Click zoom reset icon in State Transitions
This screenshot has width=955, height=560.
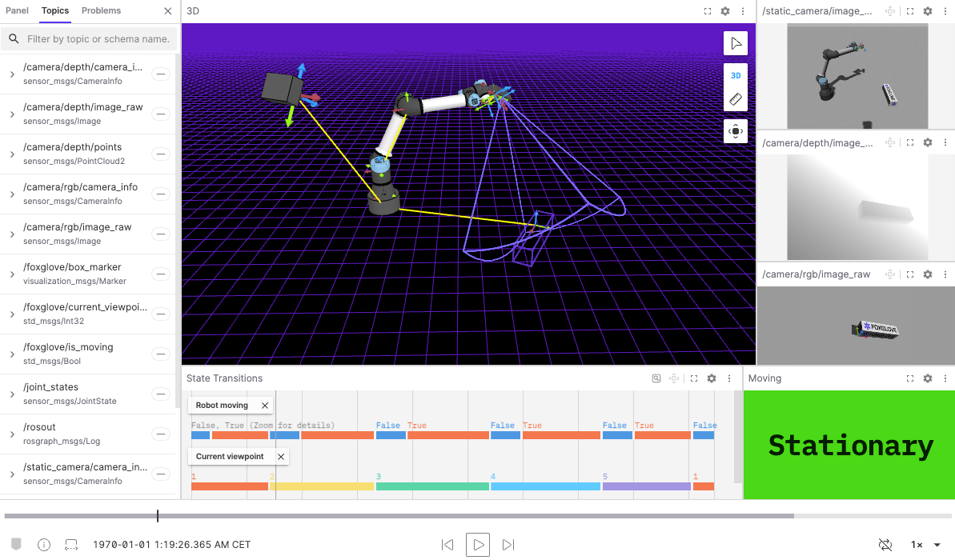pyautogui.click(x=656, y=378)
